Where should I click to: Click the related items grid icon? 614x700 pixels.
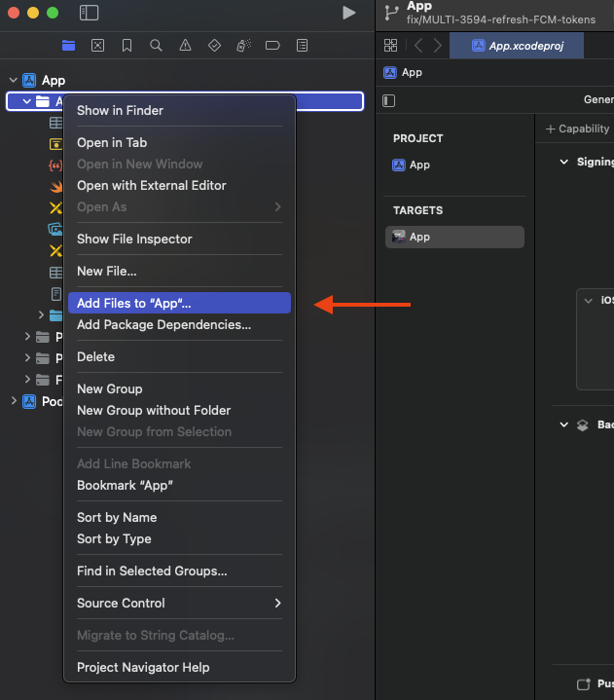pos(390,46)
